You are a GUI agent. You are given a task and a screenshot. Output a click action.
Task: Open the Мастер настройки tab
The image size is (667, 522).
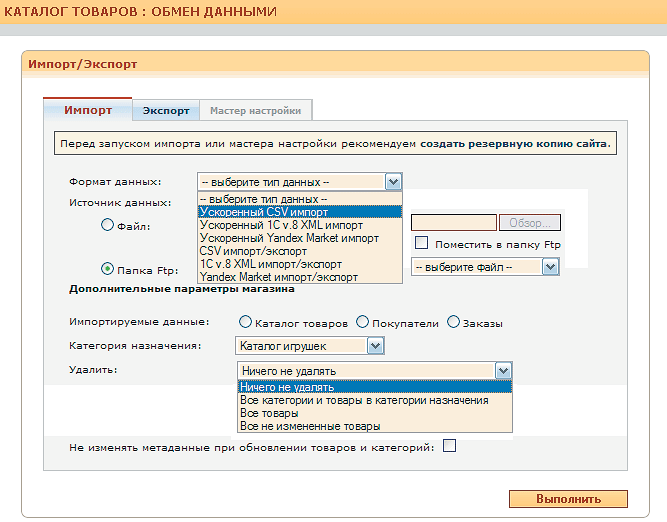256,111
